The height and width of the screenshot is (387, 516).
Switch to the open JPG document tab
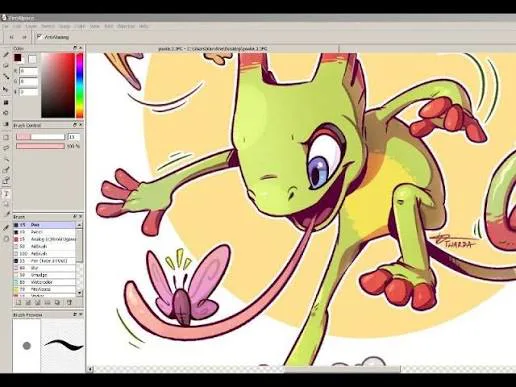click(213, 49)
